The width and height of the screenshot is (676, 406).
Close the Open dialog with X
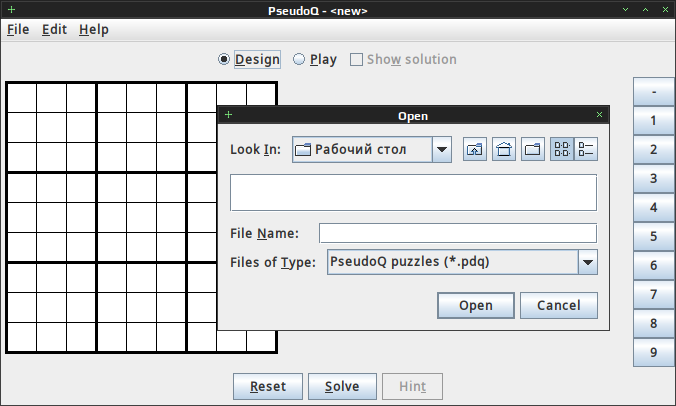[x=599, y=114]
